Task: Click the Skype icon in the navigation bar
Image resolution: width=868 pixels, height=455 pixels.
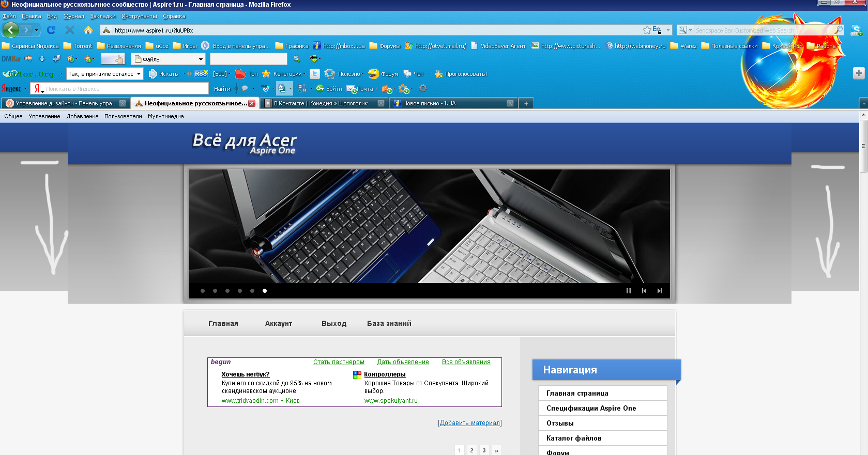Action: click(x=856, y=30)
